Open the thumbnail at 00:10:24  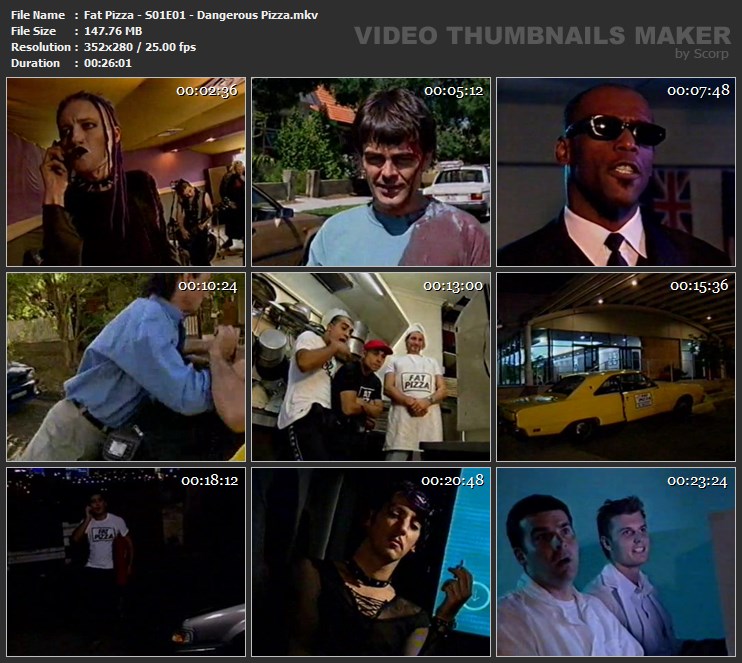click(x=126, y=367)
